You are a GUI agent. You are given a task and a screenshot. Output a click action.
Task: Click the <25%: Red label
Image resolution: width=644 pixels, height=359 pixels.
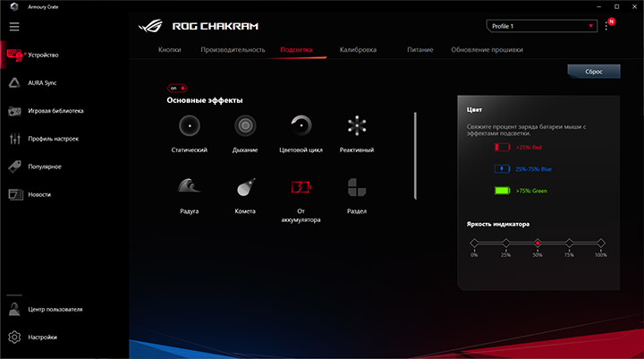pos(529,147)
